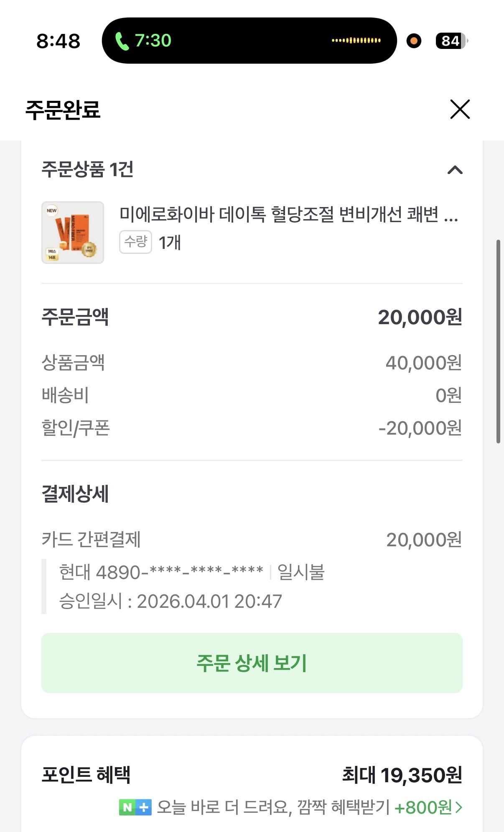Viewport: 504px width, 832px height.
Task: Tap the 포인트 혜택 최대 19,350원 heading
Action: click(x=252, y=775)
